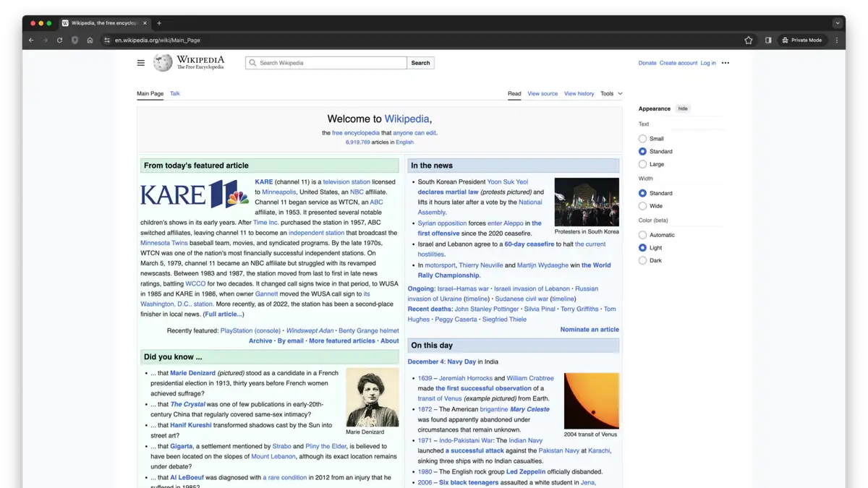Click the Wikipedia globe logo
Screen dimensions: 868x488
pyautogui.click(x=163, y=63)
